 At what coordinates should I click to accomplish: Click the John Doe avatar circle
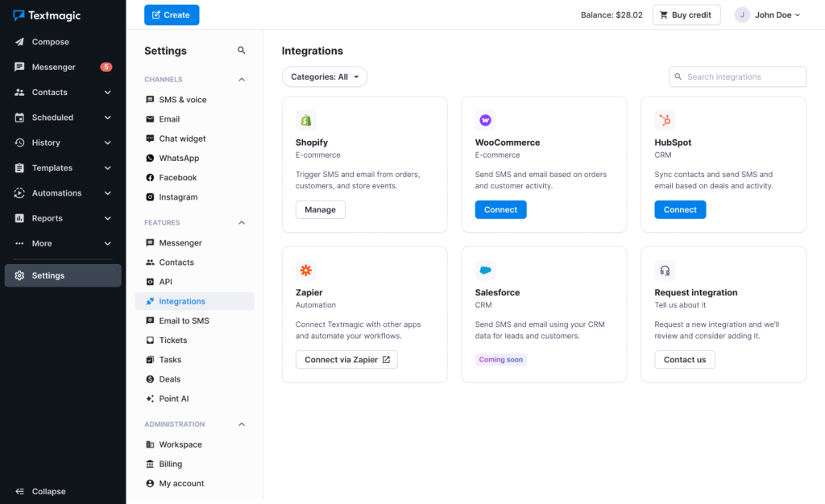742,14
